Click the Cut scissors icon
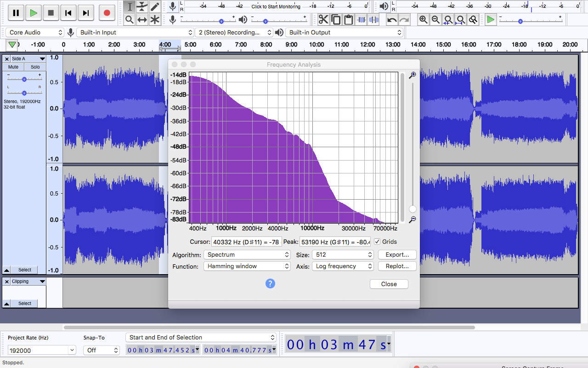Viewport: 588px width, 368px height. click(x=323, y=19)
